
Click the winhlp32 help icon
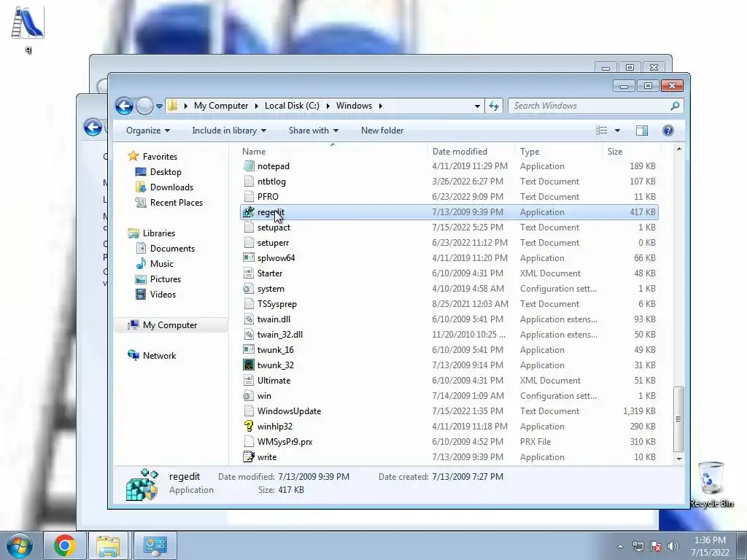(x=249, y=426)
